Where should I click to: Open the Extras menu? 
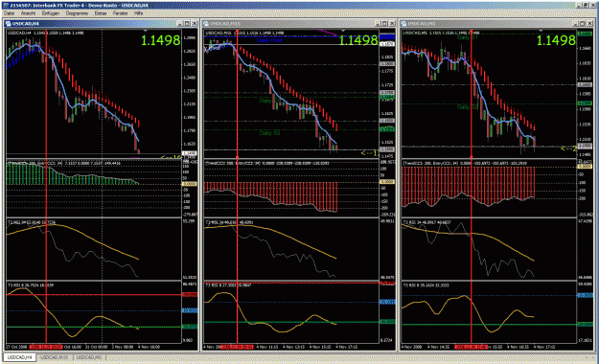[x=101, y=13]
